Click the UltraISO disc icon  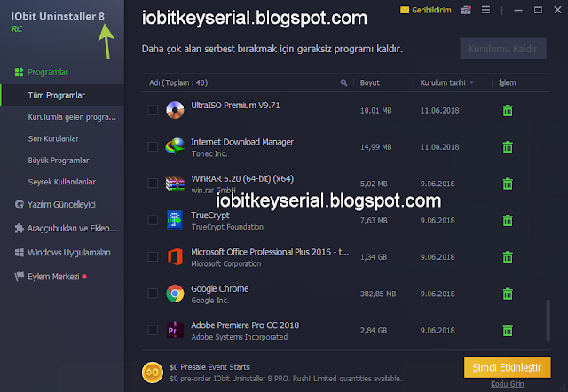[175, 110]
